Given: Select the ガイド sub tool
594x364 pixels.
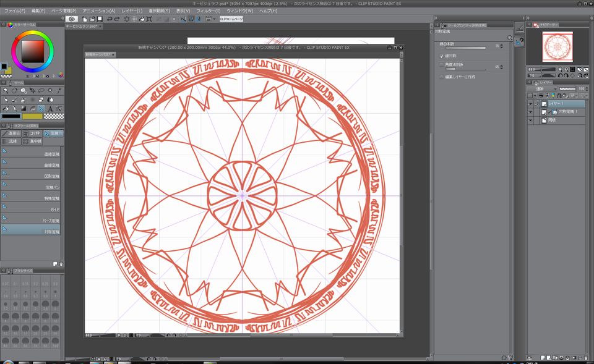Looking at the screenshot, I should 31,208.
